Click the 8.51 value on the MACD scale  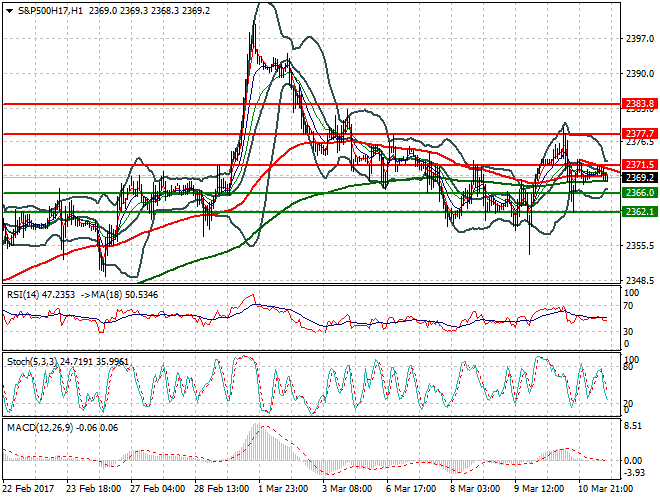(633, 424)
